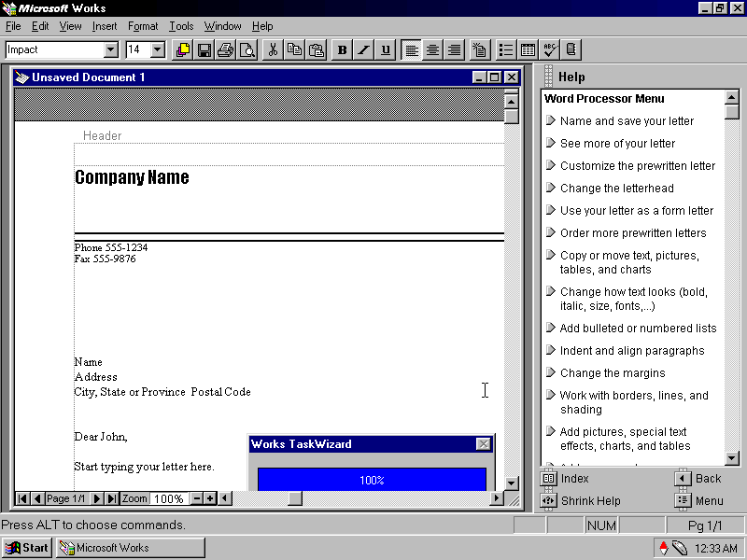This screenshot has width=747, height=560.
Task: Insert a table using the toolbar icon
Action: click(528, 50)
